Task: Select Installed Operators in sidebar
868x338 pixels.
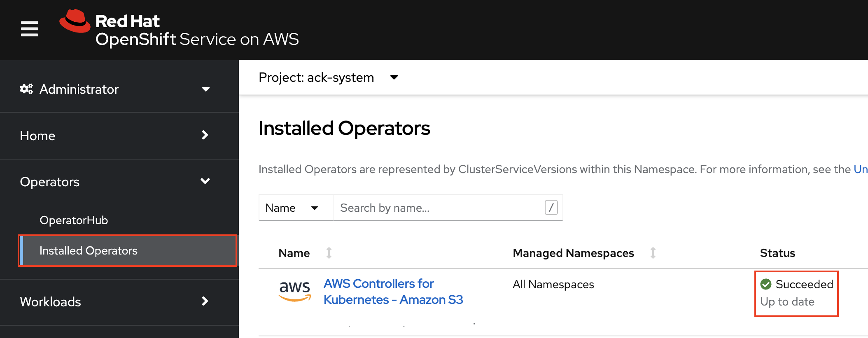Action: pyautogui.click(x=89, y=250)
